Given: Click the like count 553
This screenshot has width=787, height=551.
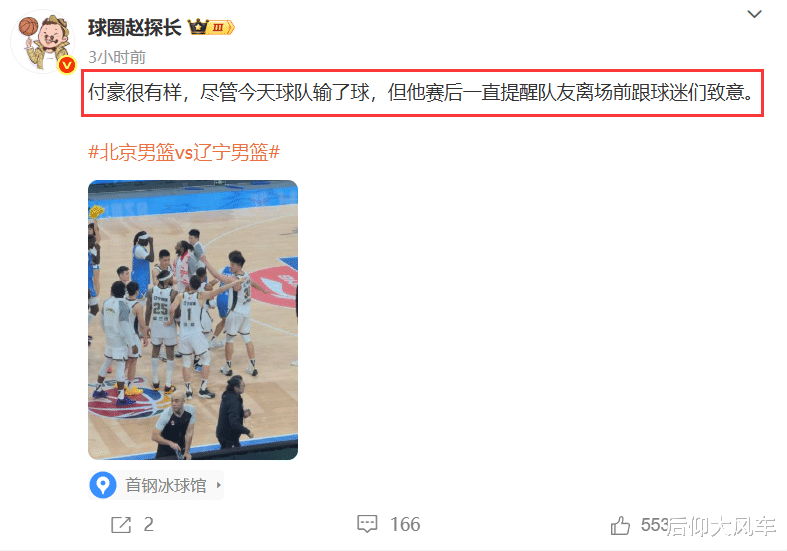Looking at the screenshot, I should 654,525.
